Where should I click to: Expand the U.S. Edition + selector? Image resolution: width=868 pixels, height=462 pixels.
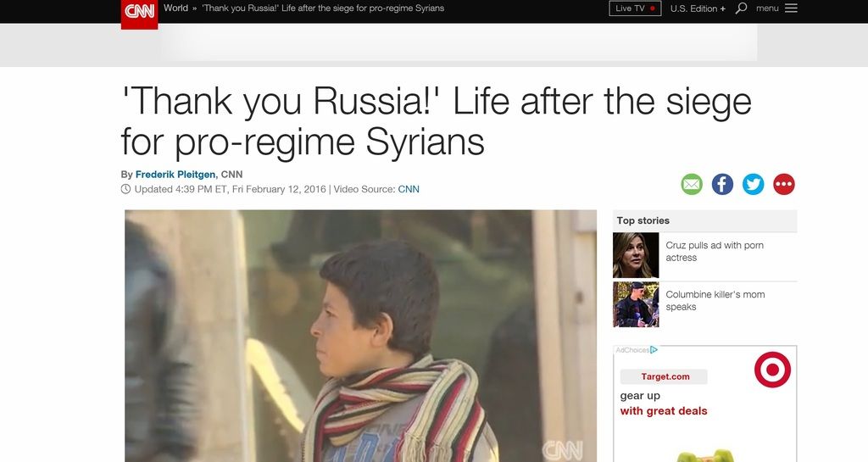coord(698,8)
